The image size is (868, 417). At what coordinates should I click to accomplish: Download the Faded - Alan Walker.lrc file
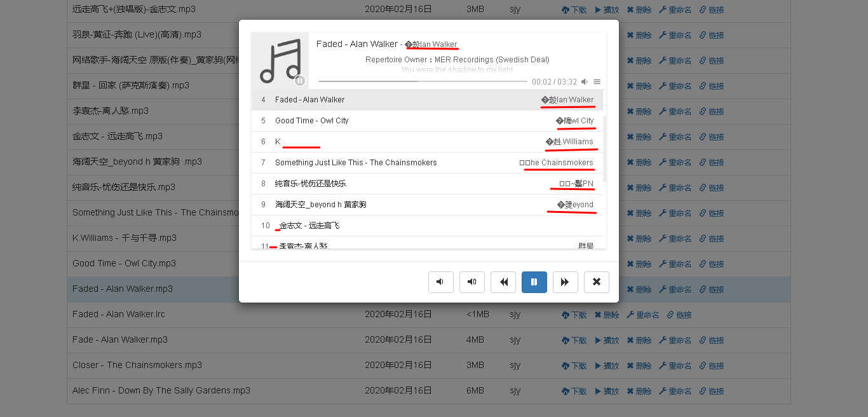pos(574,315)
